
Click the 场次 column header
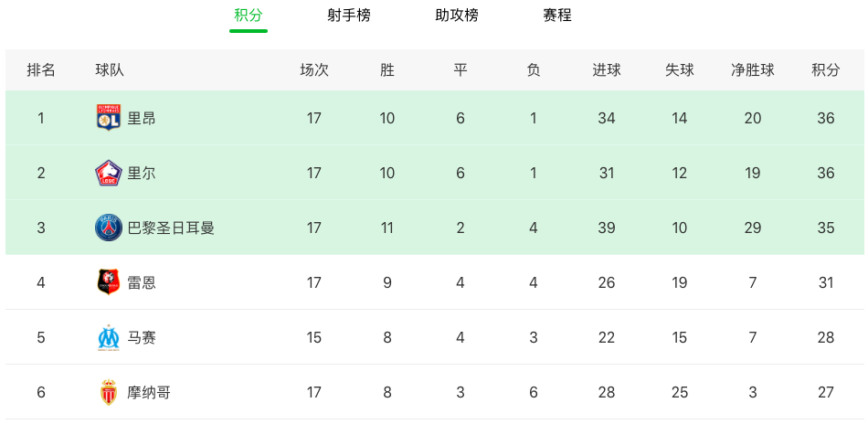click(x=313, y=70)
